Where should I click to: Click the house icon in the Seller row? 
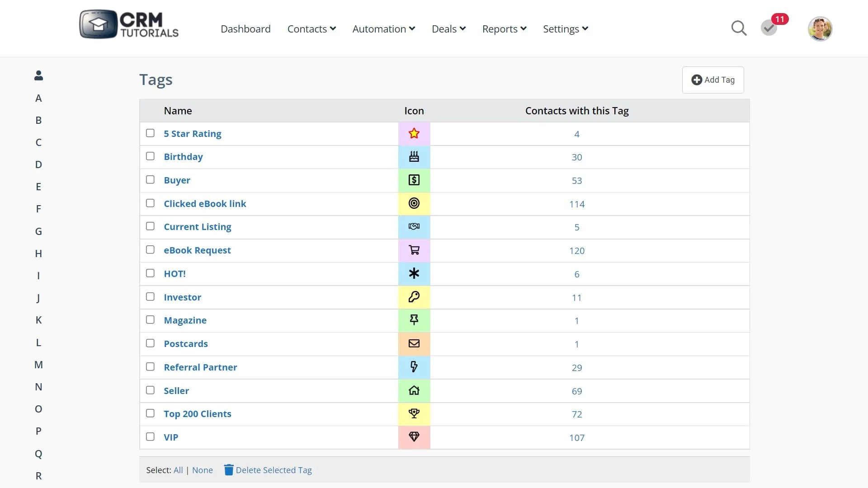point(414,390)
